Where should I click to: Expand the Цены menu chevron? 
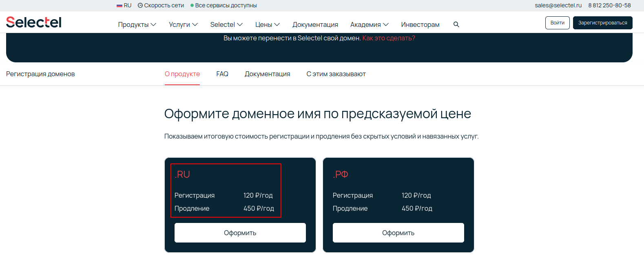[277, 24]
